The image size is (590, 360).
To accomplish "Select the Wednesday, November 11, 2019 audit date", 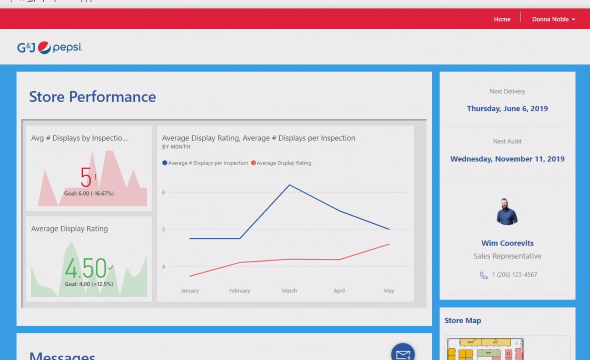I will pos(507,159).
